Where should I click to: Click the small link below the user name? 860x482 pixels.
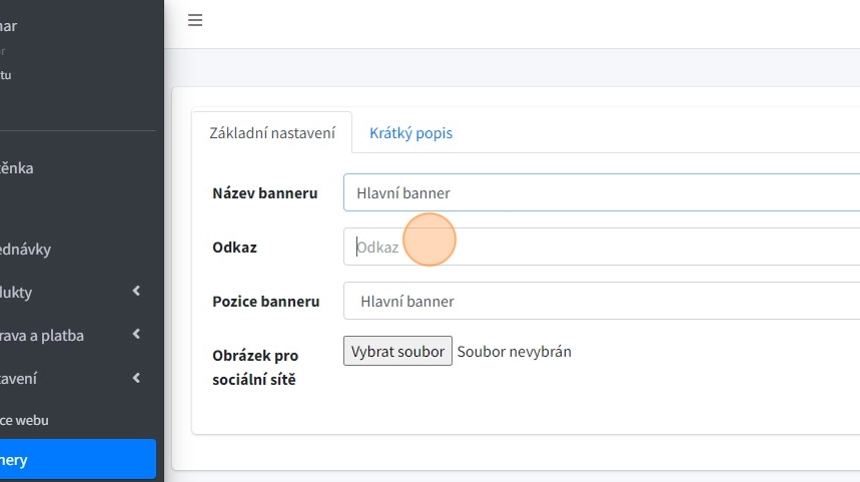[6, 75]
